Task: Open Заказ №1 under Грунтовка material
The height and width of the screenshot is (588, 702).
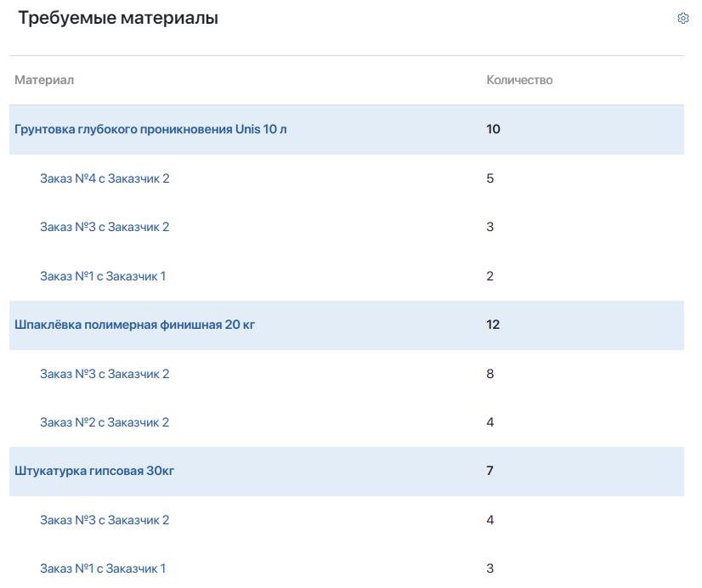Action: [x=103, y=276]
